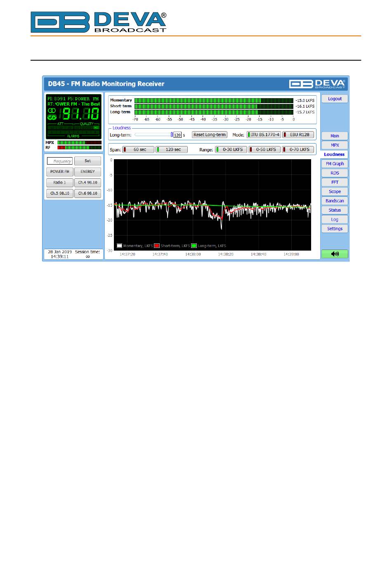Open the Settings tab
The height and width of the screenshot is (561, 392).
coord(335,229)
